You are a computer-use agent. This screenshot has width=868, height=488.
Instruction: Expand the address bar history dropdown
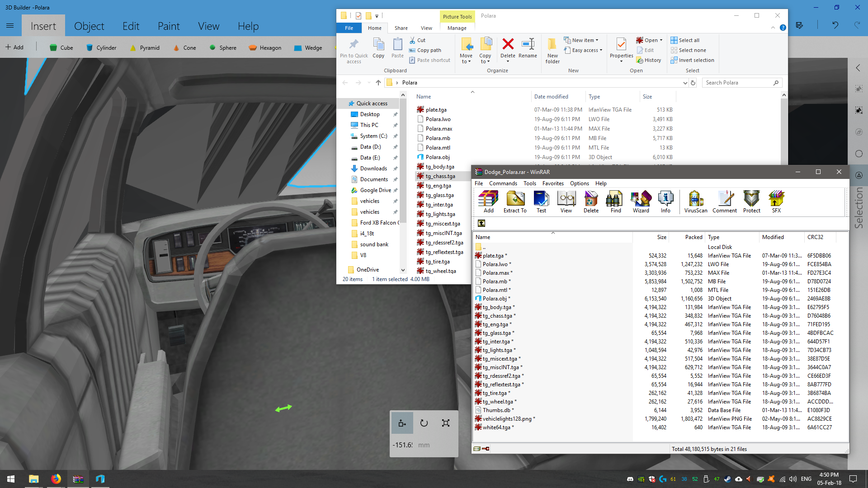tap(685, 83)
